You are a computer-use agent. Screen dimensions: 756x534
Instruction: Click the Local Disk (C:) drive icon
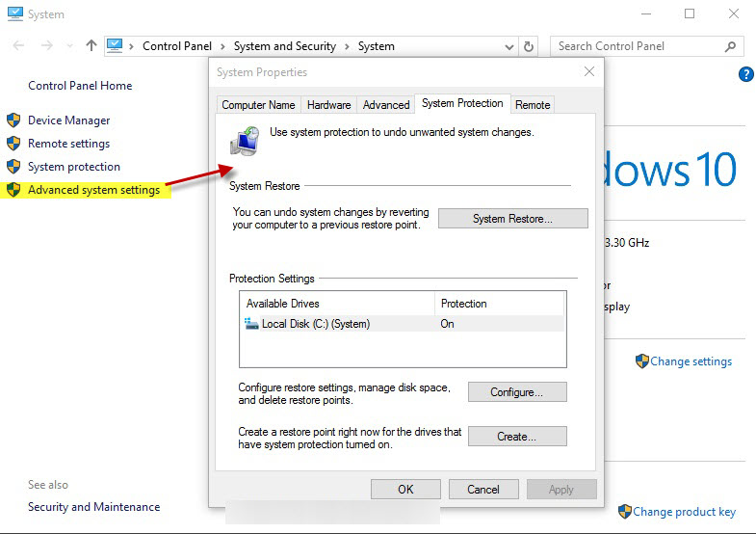(251, 323)
